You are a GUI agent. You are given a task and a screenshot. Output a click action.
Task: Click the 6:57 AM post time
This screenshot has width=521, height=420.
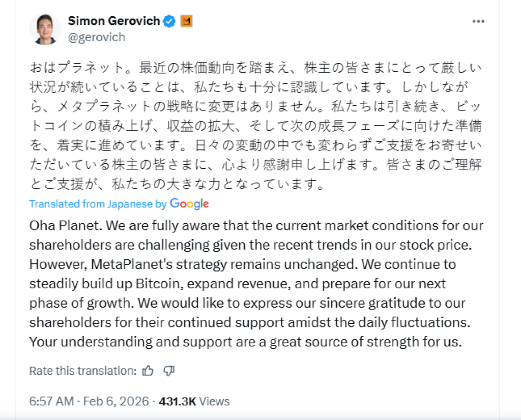(51, 401)
